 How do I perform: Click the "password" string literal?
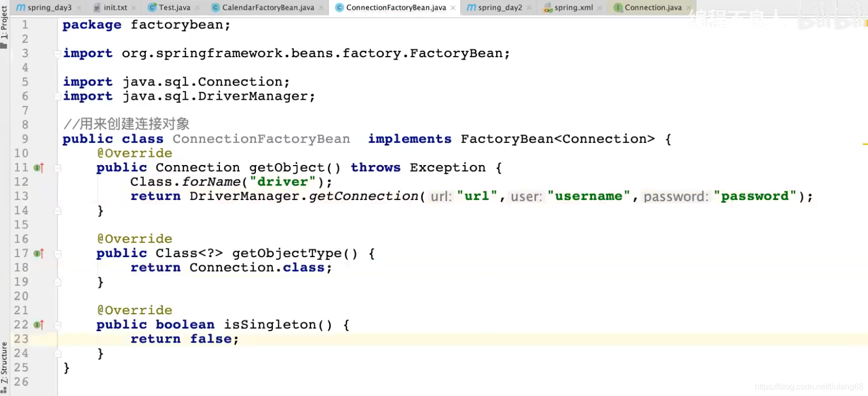coord(755,196)
